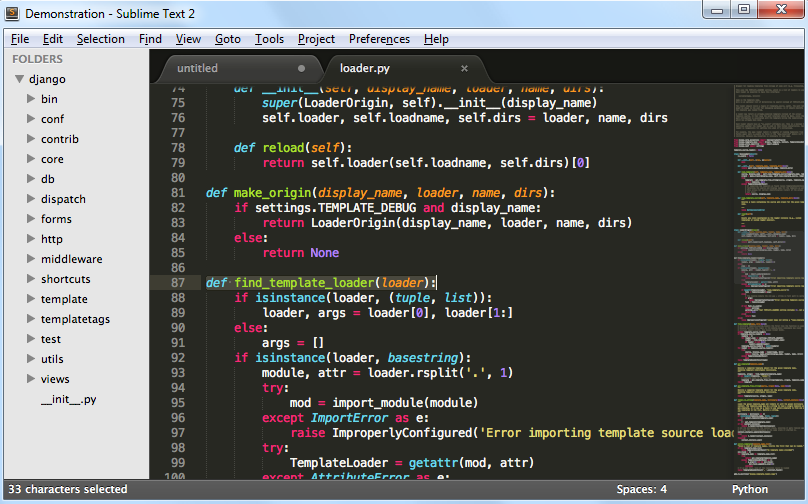The height and width of the screenshot is (504, 808).
Task: Expand the utils folder arrow
Action: (31, 359)
